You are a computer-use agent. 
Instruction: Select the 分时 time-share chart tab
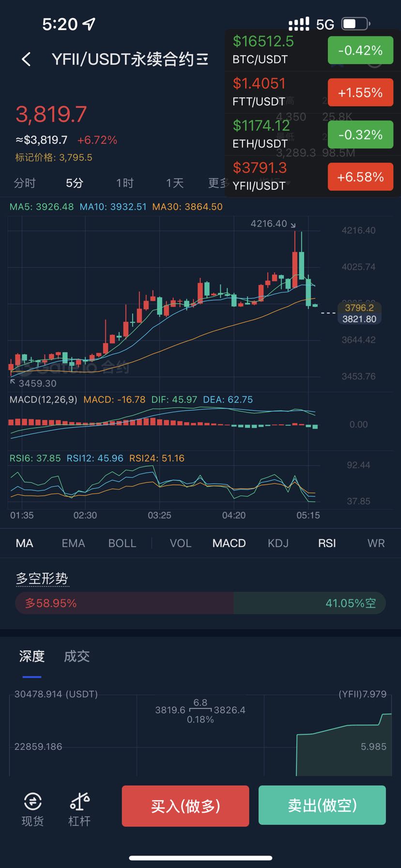click(x=25, y=183)
